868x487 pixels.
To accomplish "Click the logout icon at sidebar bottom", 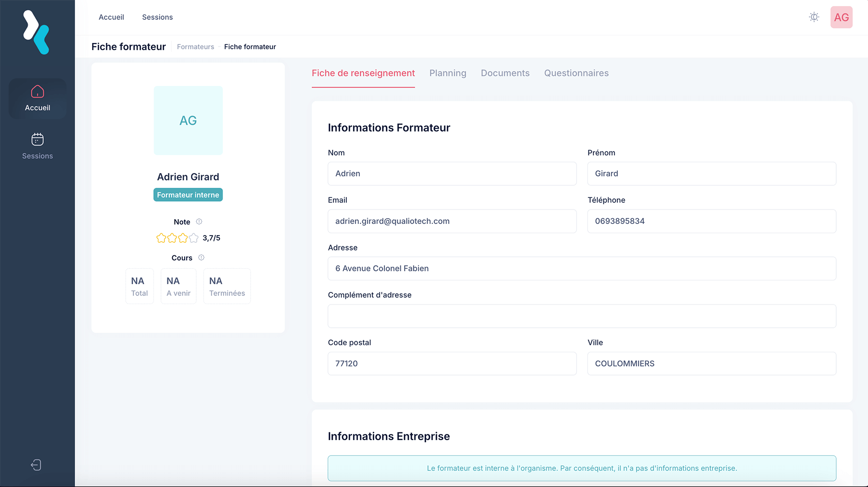I will click(36, 465).
